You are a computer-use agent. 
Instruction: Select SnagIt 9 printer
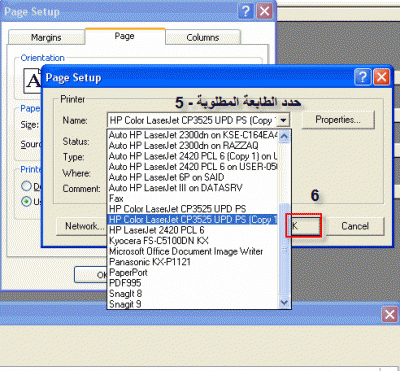pyautogui.click(x=193, y=304)
